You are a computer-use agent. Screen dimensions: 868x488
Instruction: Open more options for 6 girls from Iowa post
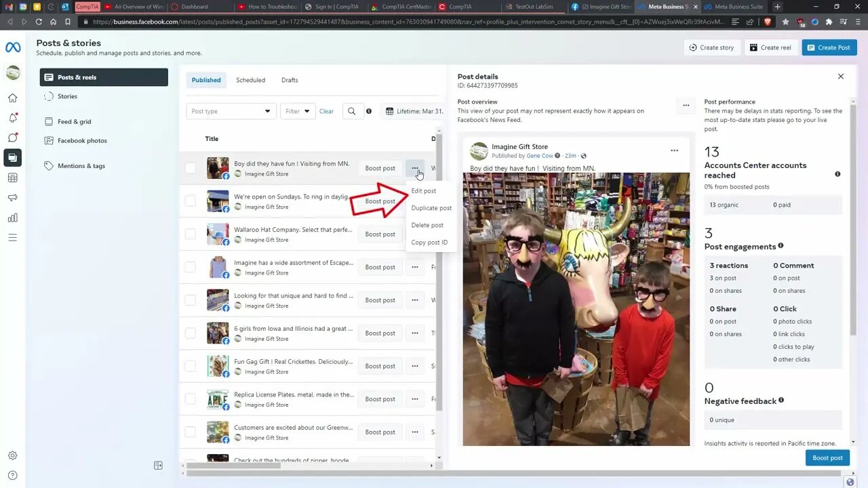(415, 333)
